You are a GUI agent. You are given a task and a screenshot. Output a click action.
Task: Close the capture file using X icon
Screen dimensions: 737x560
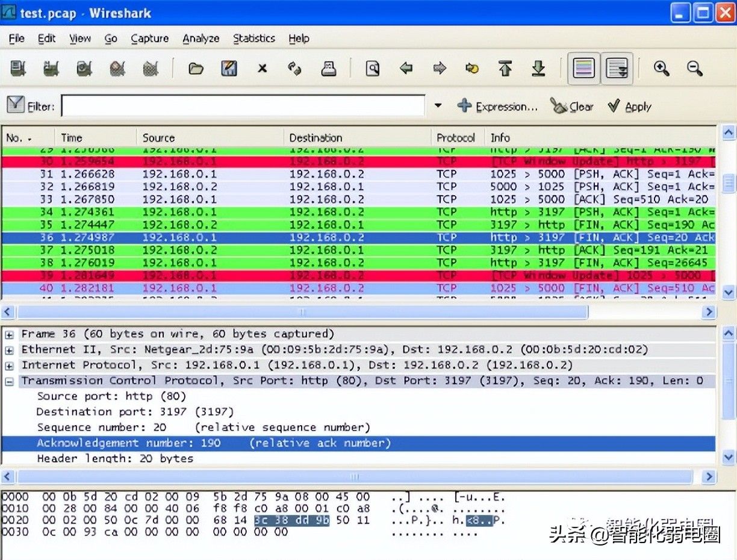pyautogui.click(x=262, y=69)
